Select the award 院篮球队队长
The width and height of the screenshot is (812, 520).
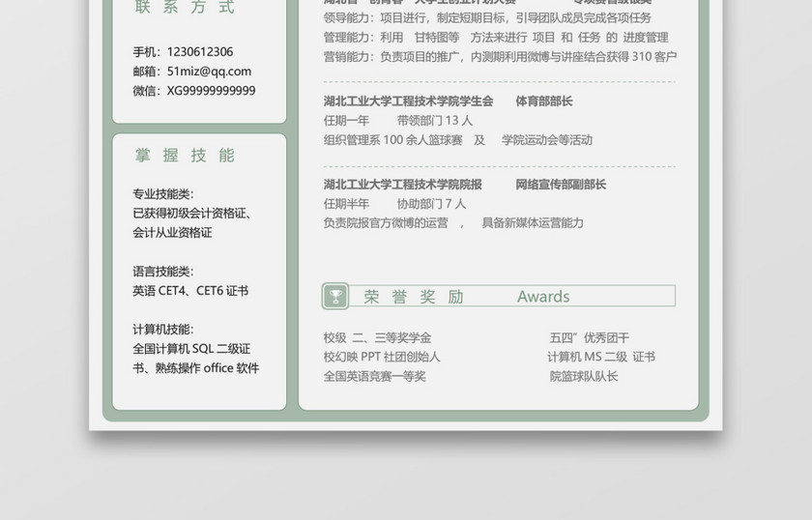pos(584,377)
